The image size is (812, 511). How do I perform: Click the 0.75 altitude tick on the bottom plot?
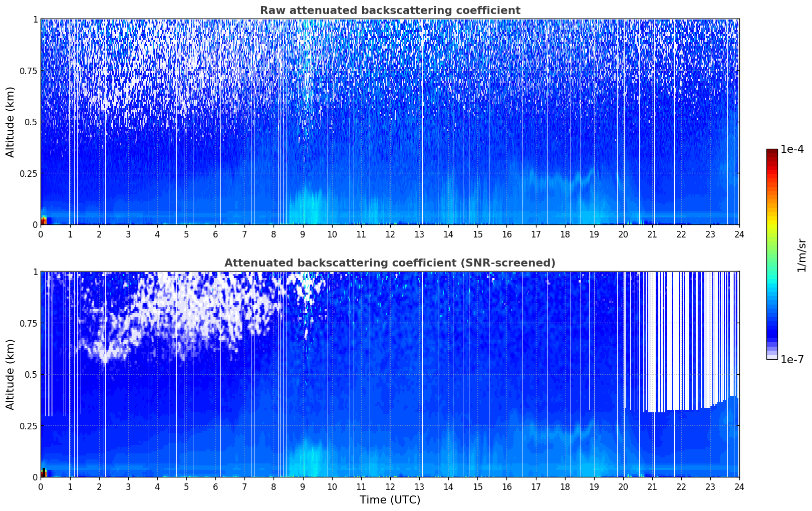click(x=29, y=323)
